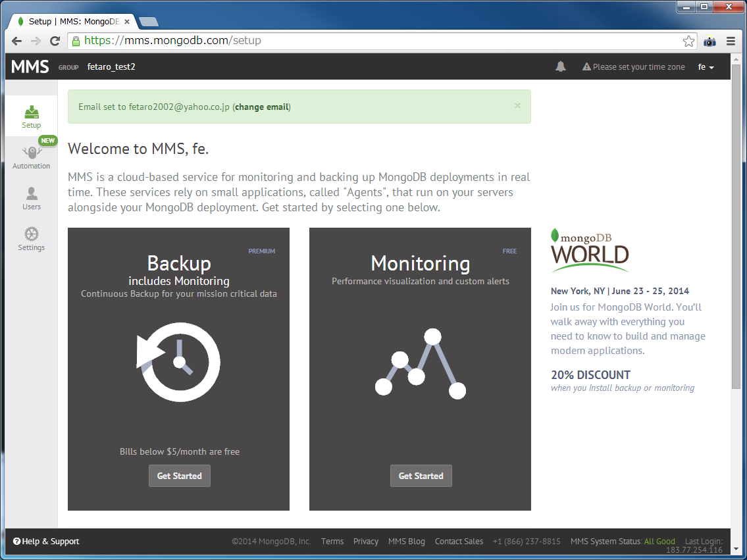Open the browser menu with the hamburger icon
This screenshot has width=747, height=560.
coord(731,41)
